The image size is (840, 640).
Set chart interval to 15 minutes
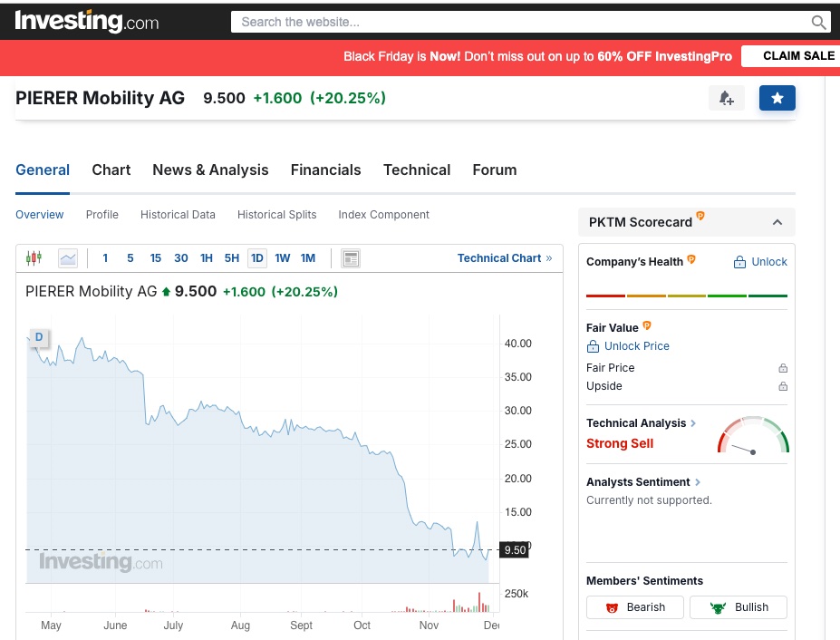coord(155,258)
